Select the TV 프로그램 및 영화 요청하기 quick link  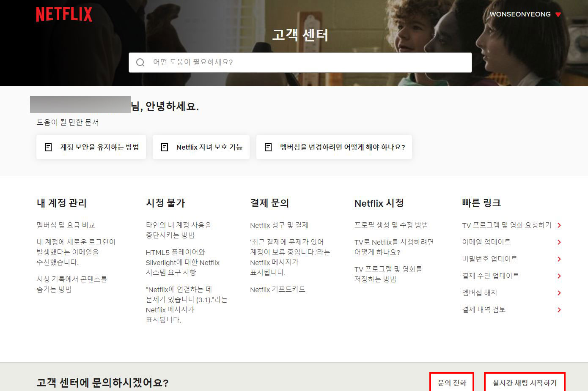tap(507, 225)
